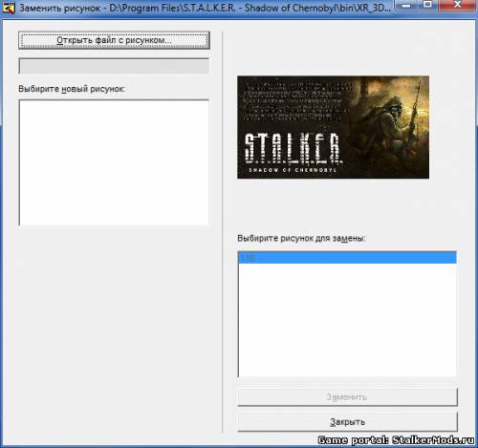This screenshot has width=478, height=448.
Task: Click the "Закрыть" button
Action: pyautogui.click(x=347, y=422)
